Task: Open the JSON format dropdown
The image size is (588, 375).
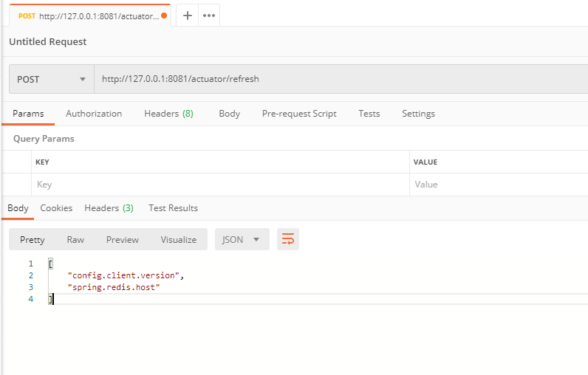Action: (x=242, y=239)
